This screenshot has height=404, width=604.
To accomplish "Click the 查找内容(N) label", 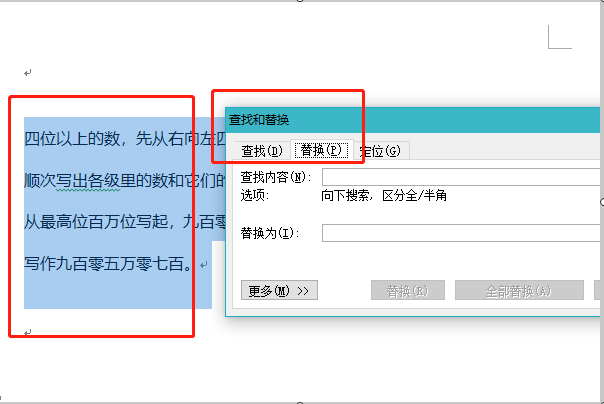I will (276, 177).
